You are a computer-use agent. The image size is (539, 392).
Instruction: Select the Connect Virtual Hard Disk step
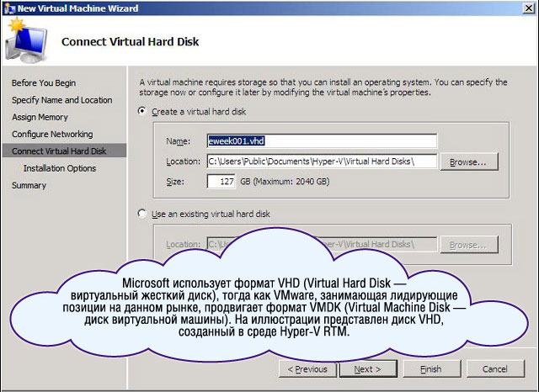(x=64, y=151)
